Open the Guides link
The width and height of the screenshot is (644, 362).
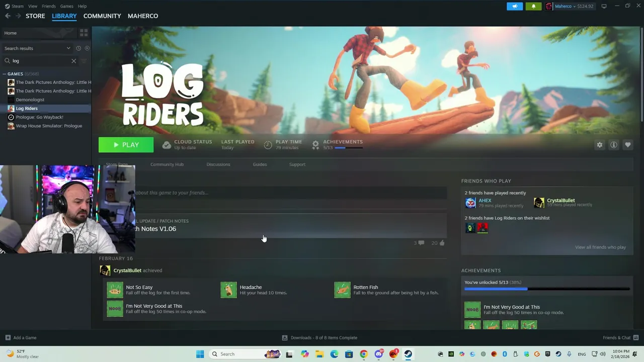[x=260, y=164]
